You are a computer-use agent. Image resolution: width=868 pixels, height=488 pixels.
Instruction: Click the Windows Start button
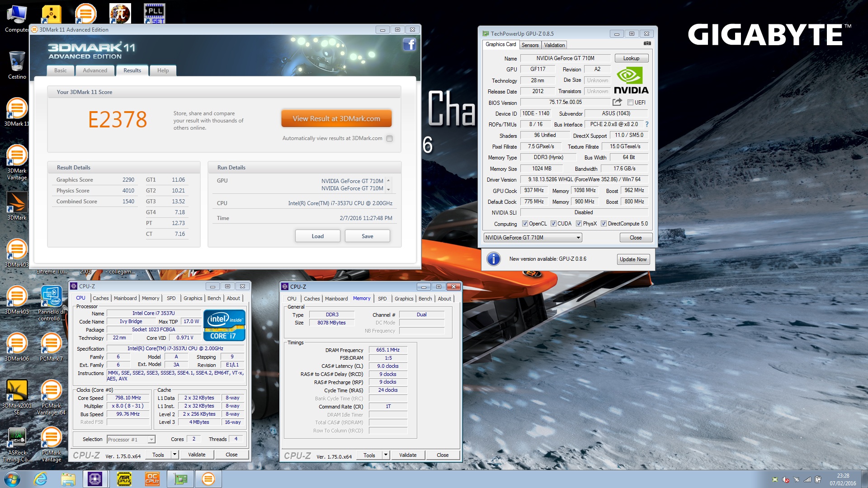pyautogui.click(x=12, y=479)
